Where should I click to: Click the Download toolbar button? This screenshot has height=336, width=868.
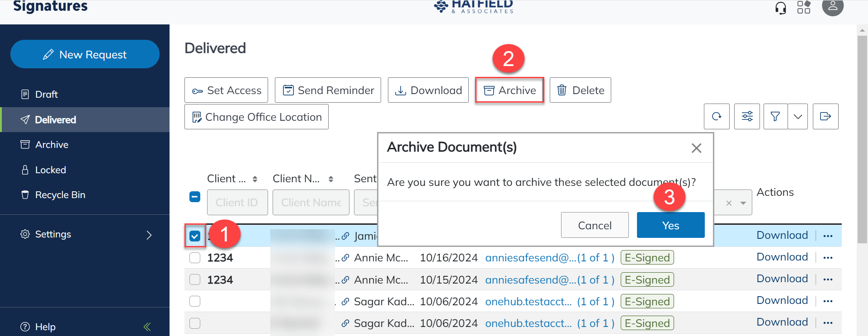tap(428, 90)
